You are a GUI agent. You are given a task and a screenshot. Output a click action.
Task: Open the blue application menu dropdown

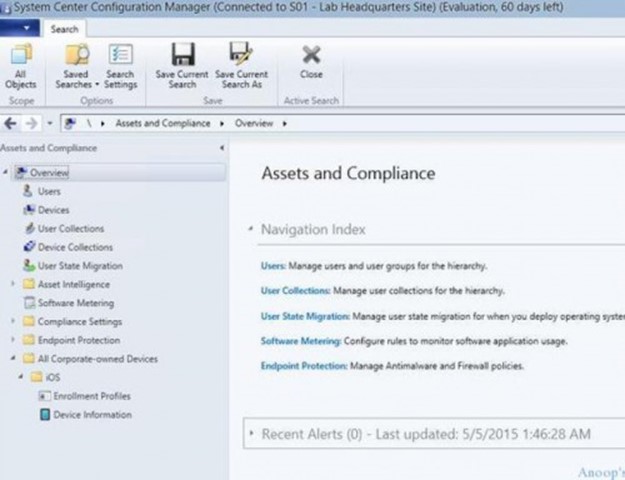[x=20, y=28]
